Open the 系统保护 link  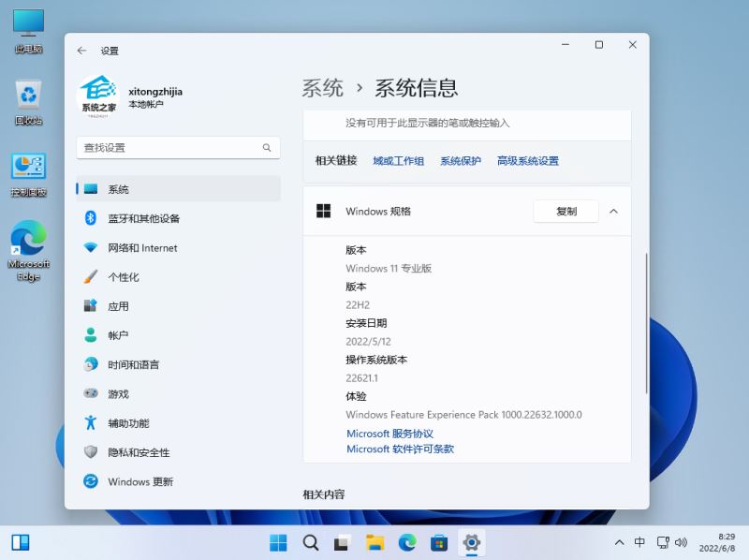461,161
